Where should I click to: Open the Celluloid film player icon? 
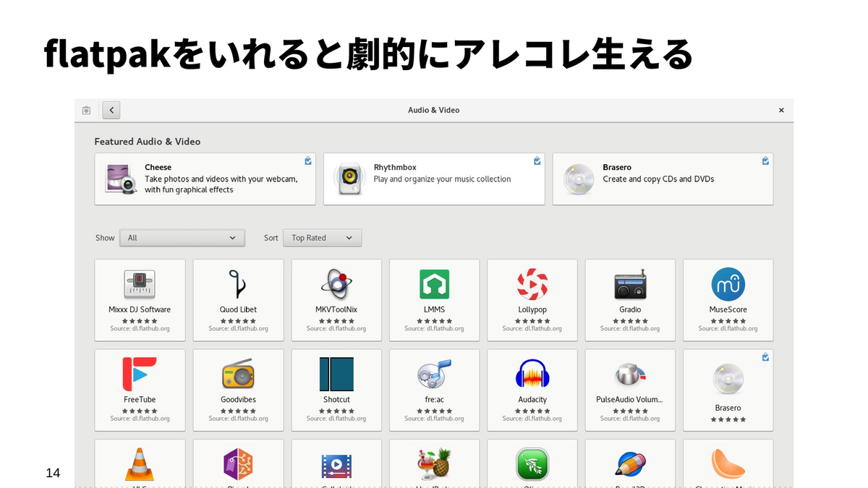336,466
